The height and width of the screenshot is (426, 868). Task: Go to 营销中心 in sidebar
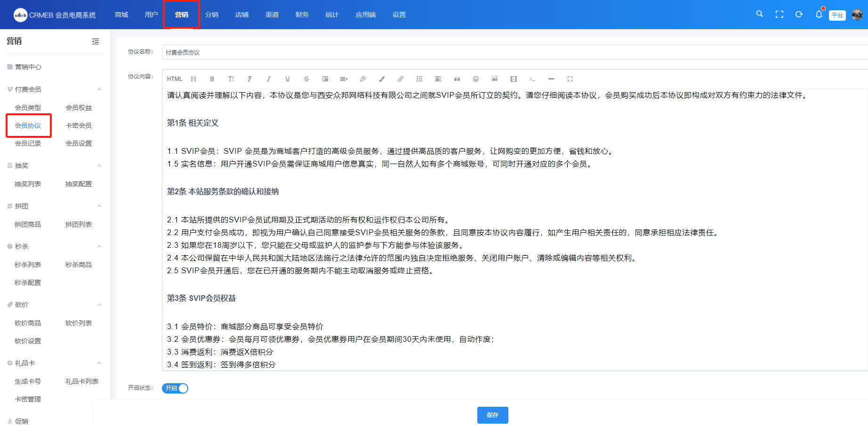coord(28,67)
